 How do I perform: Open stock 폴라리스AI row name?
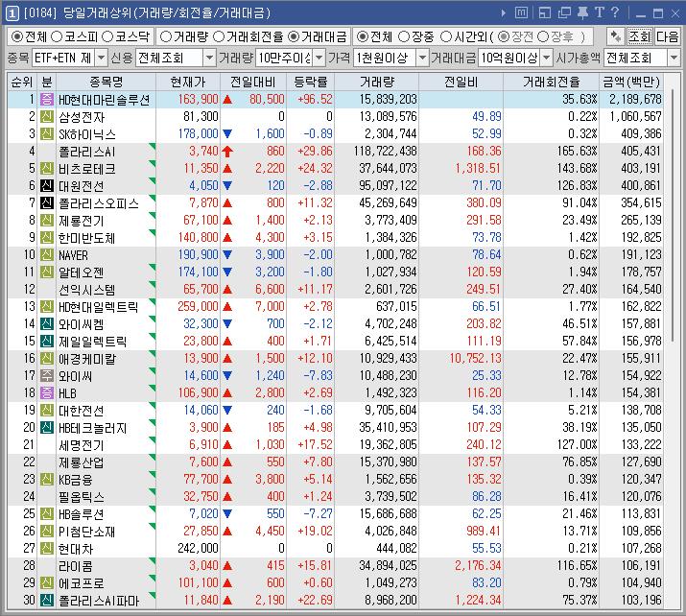tap(87, 152)
